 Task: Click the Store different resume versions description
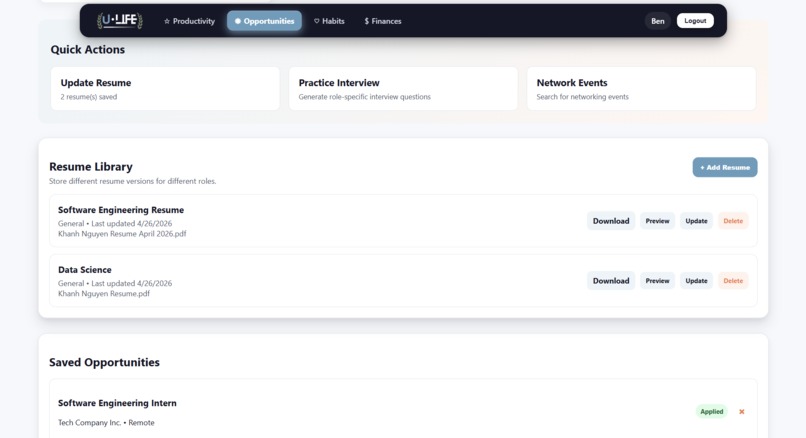(x=133, y=181)
